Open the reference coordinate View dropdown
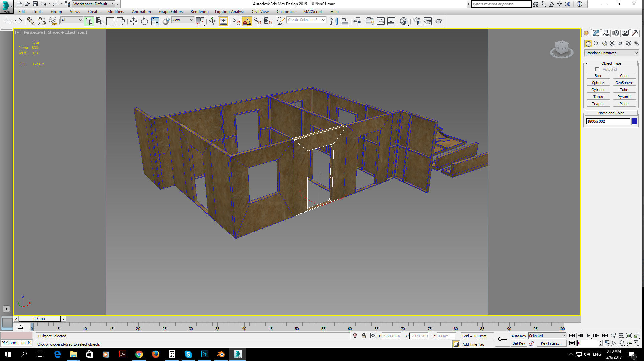 click(x=183, y=20)
